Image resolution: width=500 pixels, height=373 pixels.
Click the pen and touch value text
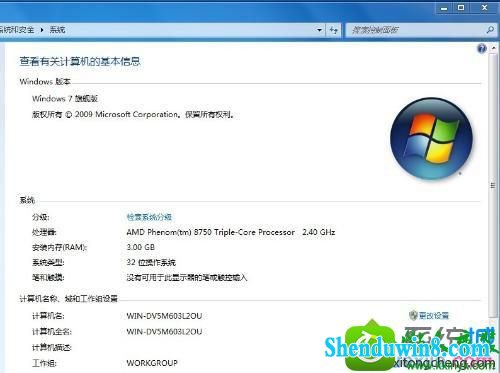187,277
